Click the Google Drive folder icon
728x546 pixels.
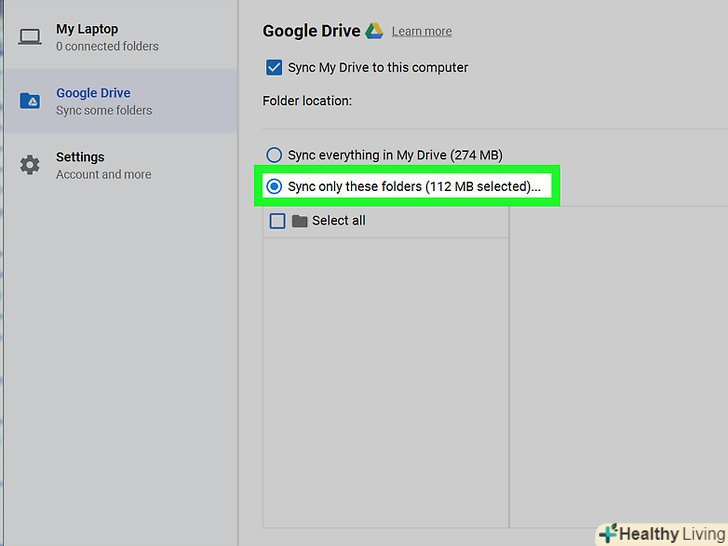(x=30, y=100)
